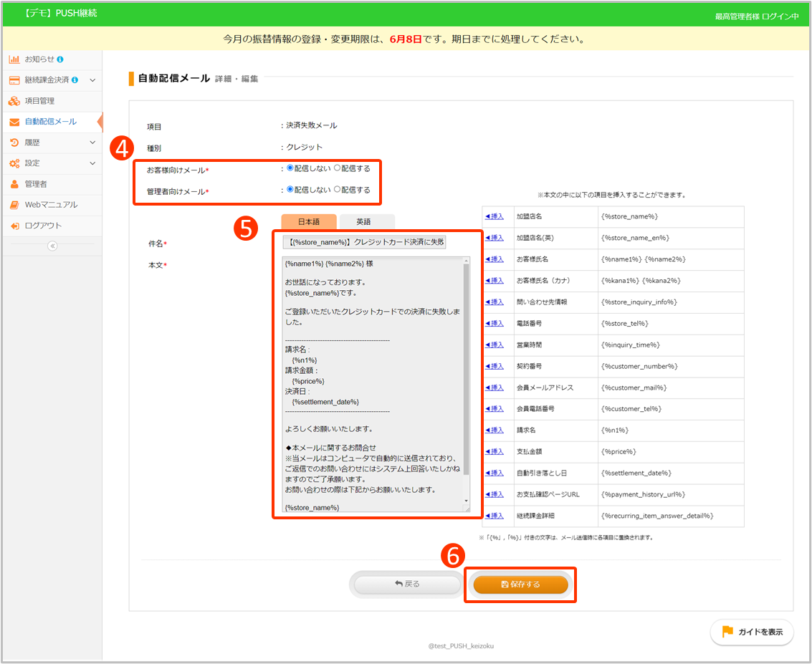
Task: Insert 電話番号 via its 挿入 link
Action: click(494, 323)
